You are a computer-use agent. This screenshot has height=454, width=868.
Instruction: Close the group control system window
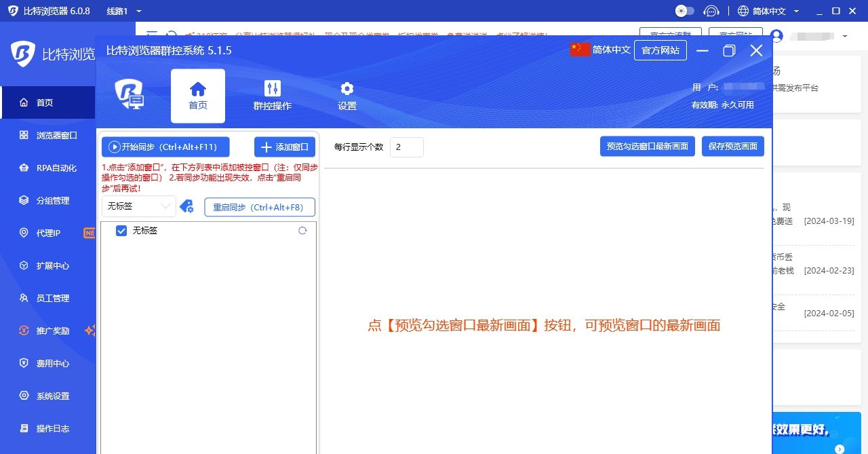[756, 51]
